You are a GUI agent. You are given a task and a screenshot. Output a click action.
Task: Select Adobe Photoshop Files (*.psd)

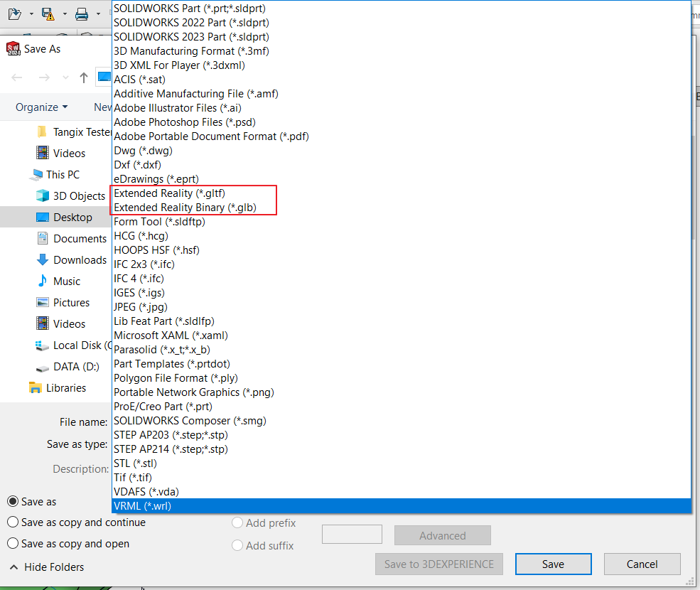click(x=401, y=122)
